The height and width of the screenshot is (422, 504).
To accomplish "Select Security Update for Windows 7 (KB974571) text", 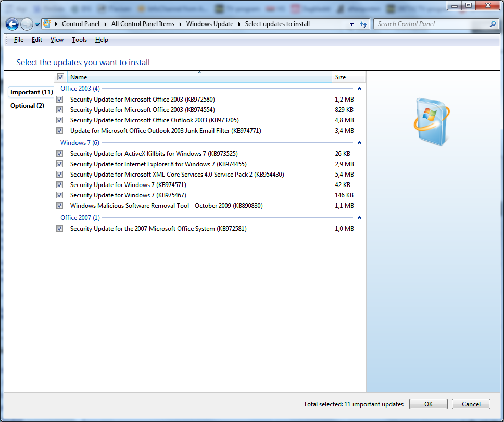I will tap(128, 185).
